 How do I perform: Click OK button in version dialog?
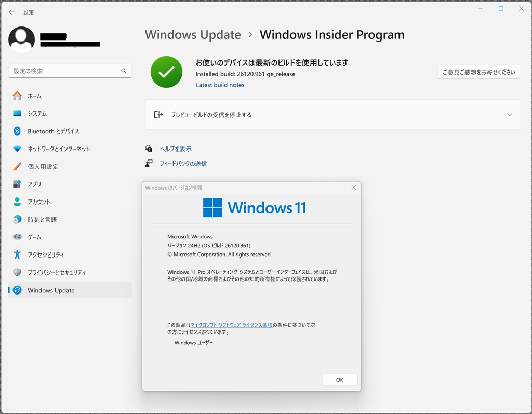340,379
